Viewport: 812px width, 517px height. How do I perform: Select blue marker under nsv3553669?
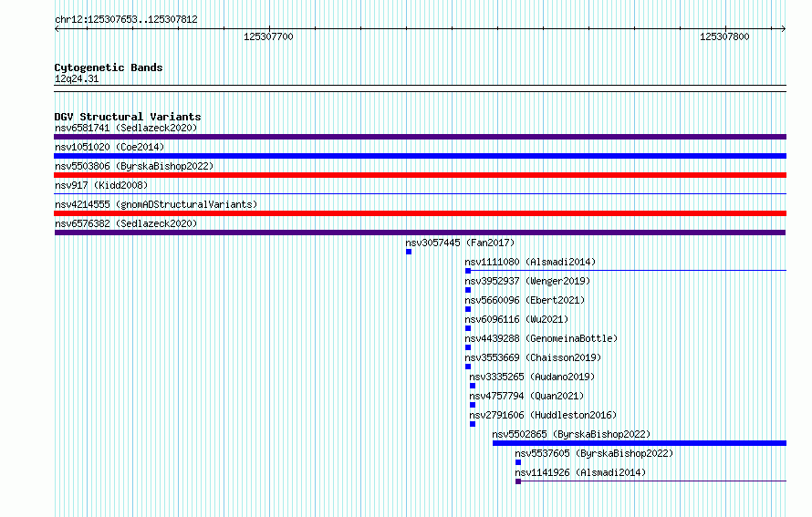468,367
